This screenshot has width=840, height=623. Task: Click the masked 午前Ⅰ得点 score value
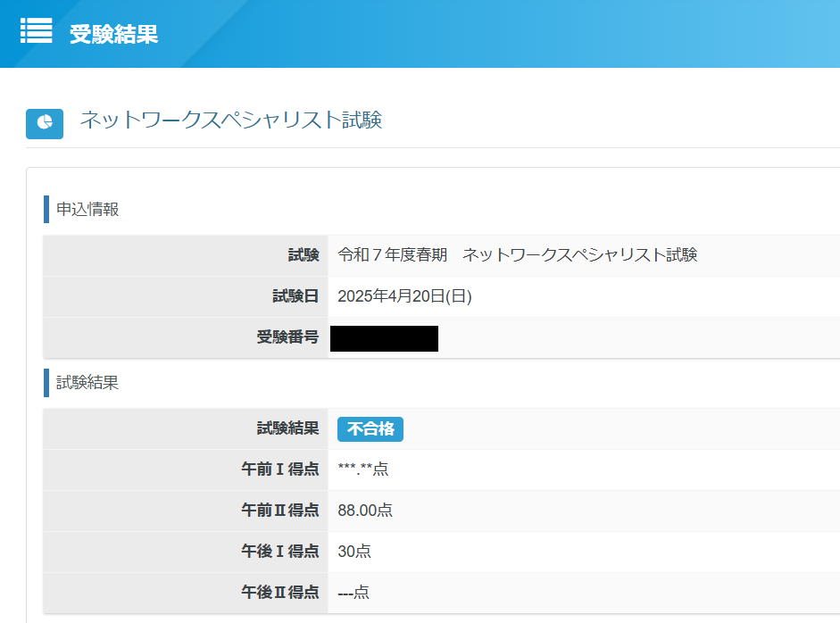point(363,469)
